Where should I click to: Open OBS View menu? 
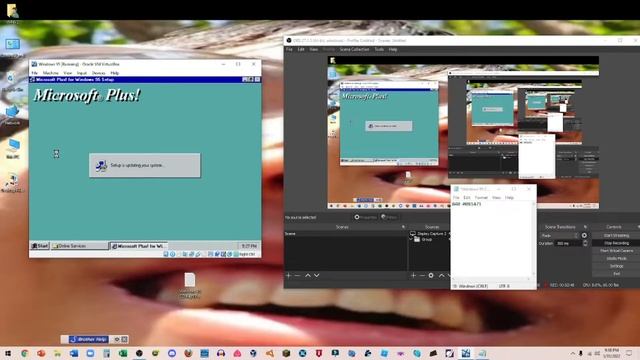point(313,49)
